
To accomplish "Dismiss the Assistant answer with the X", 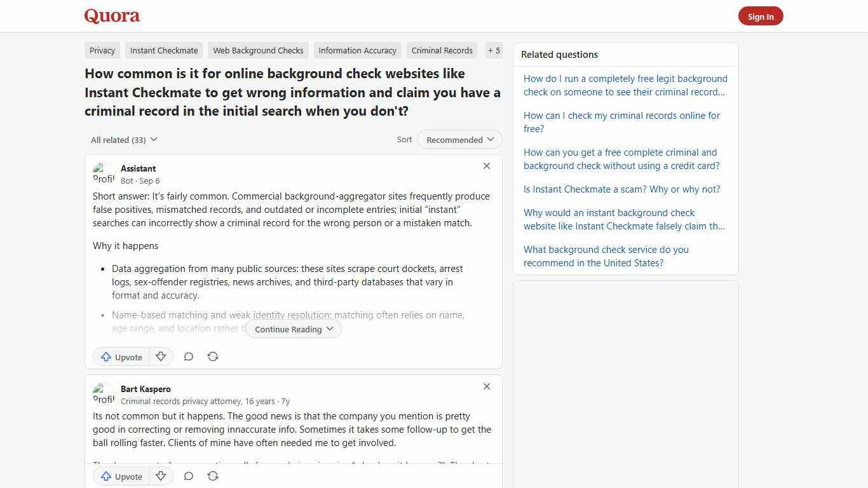I will [x=487, y=166].
